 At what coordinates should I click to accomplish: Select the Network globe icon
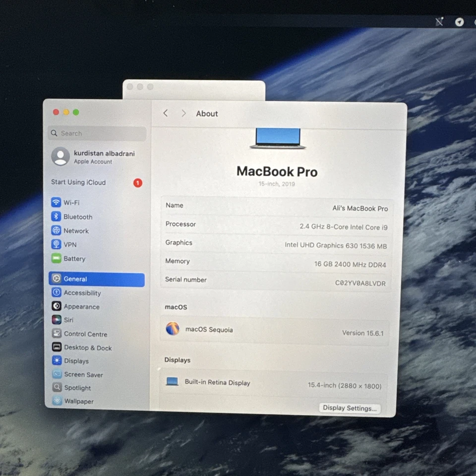56,231
